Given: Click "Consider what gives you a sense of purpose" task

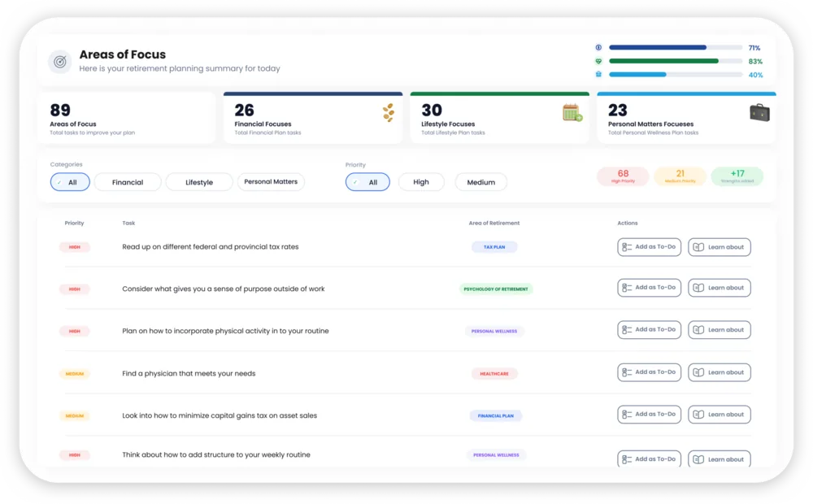Looking at the screenshot, I should pos(224,289).
